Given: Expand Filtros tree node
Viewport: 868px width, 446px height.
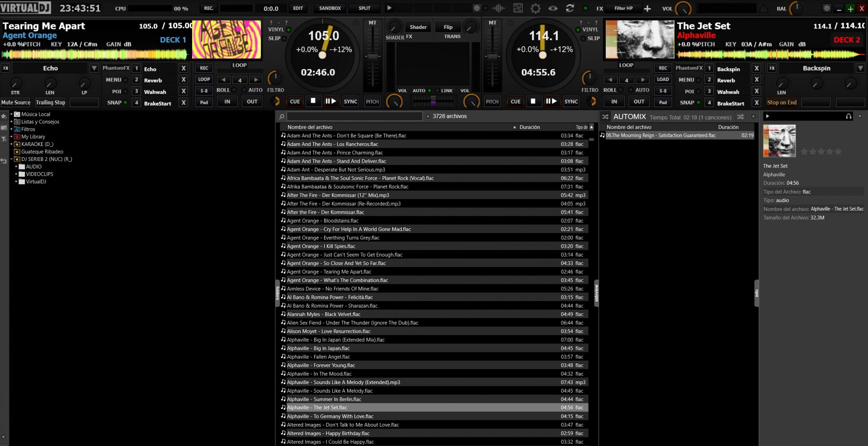Looking at the screenshot, I should tap(11, 129).
